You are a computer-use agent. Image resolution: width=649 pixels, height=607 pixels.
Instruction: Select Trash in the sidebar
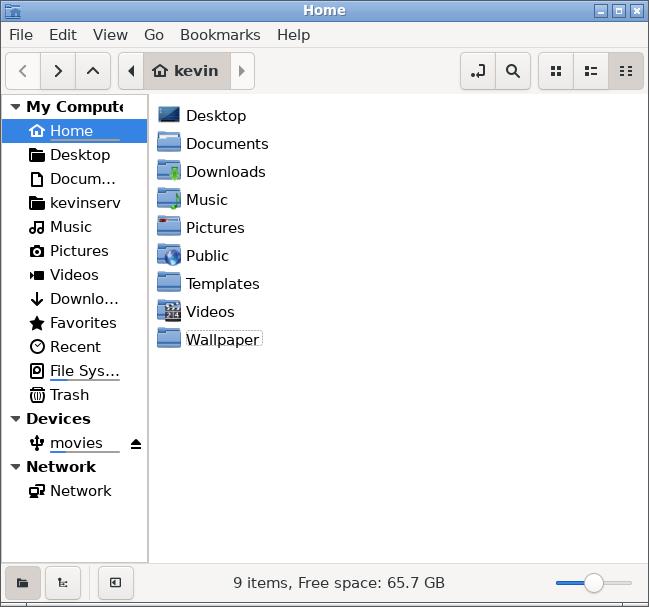[x=69, y=395]
